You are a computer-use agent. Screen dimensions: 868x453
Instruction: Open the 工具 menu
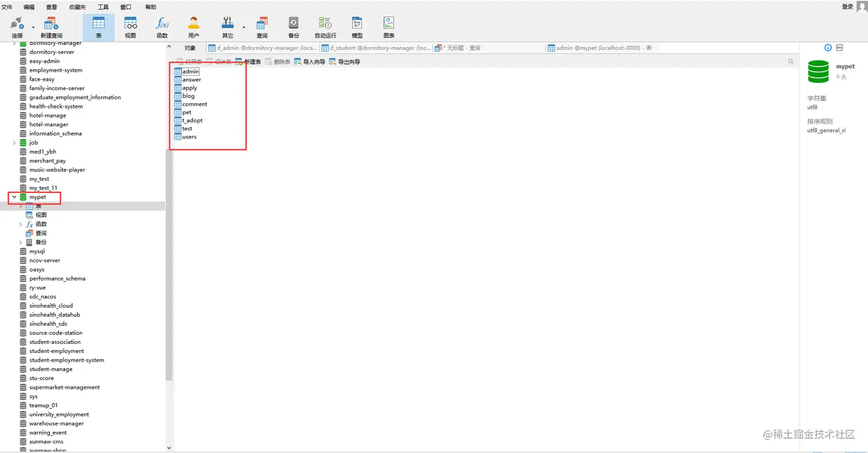pos(103,7)
